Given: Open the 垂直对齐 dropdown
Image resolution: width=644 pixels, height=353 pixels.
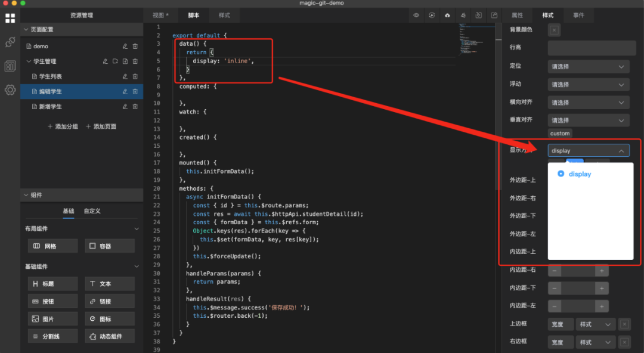Looking at the screenshot, I should (589, 120).
